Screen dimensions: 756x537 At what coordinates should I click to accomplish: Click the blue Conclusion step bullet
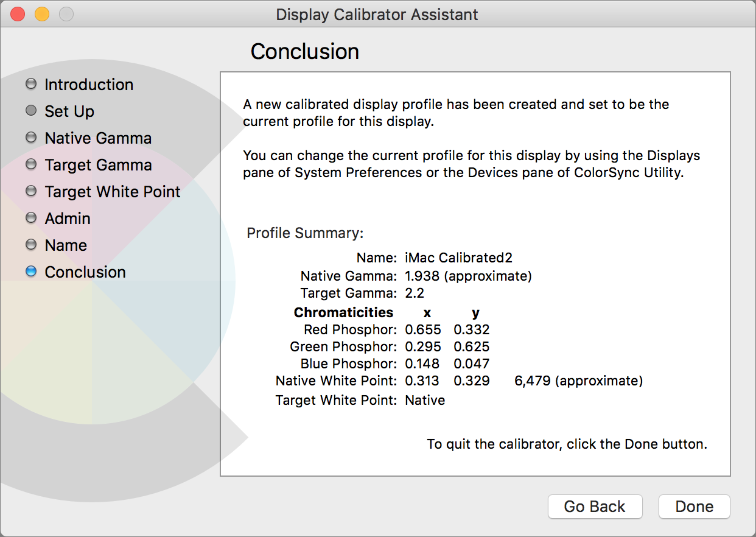pyautogui.click(x=31, y=272)
